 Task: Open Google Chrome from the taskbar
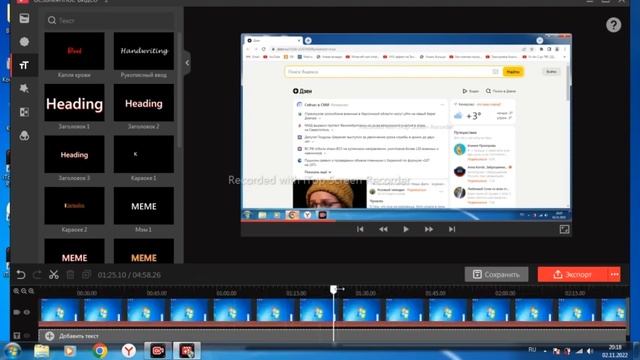(100, 351)
